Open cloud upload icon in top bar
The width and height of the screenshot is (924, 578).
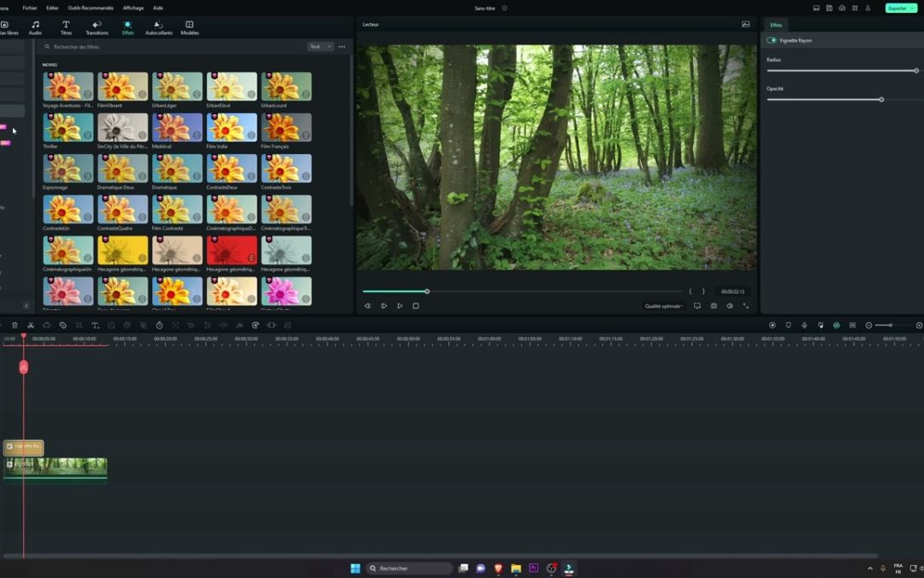[842, 9]
